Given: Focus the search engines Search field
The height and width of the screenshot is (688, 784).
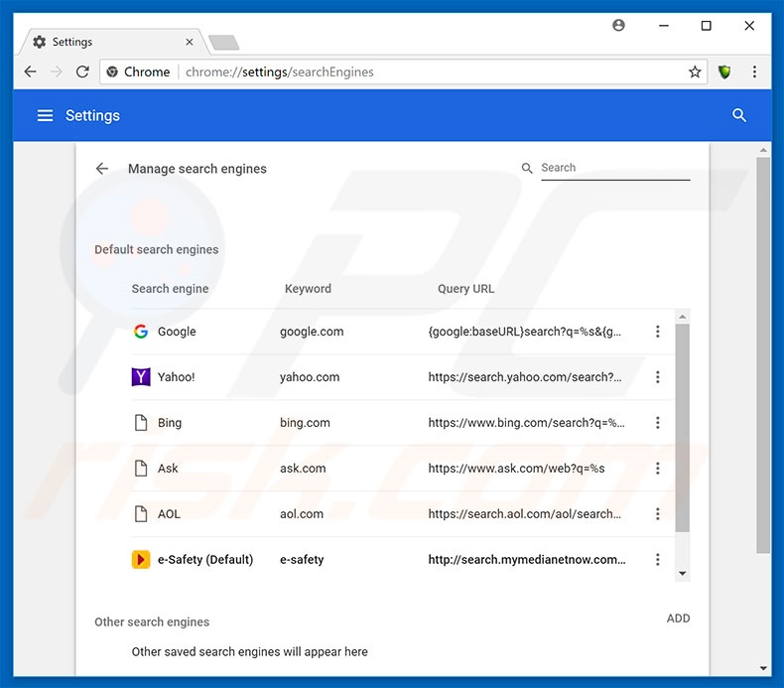Looking at the screenshot, I should point(615,168).
